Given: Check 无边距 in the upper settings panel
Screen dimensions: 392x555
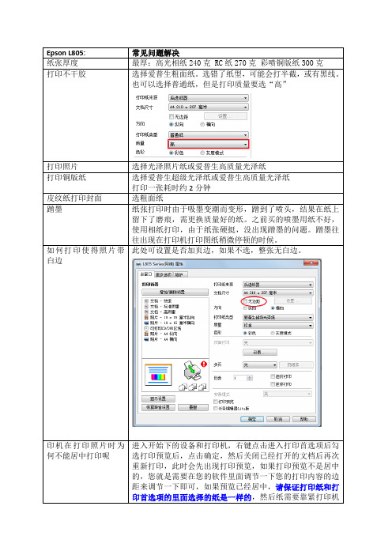Looking at the screenshot, I should point(171,116).
